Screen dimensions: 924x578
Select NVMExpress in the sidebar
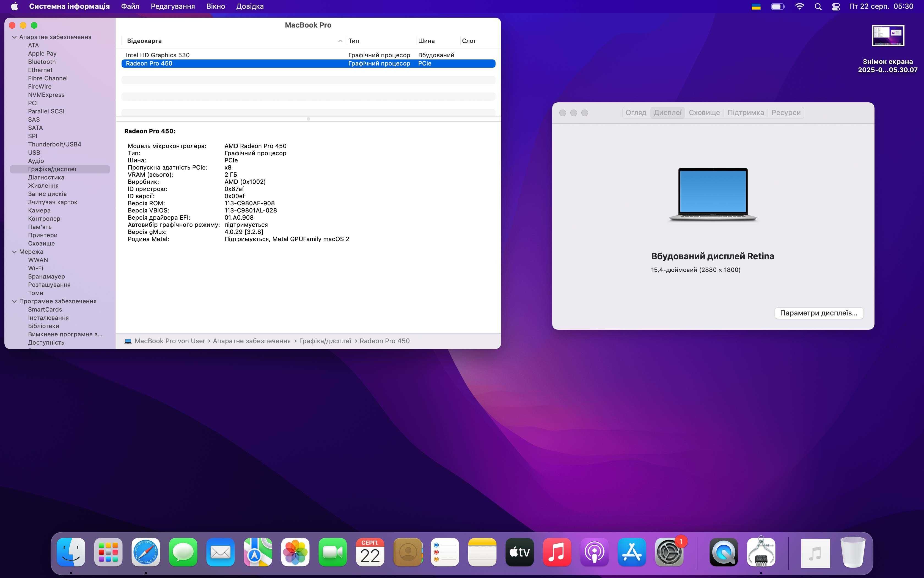click(46, 95)
